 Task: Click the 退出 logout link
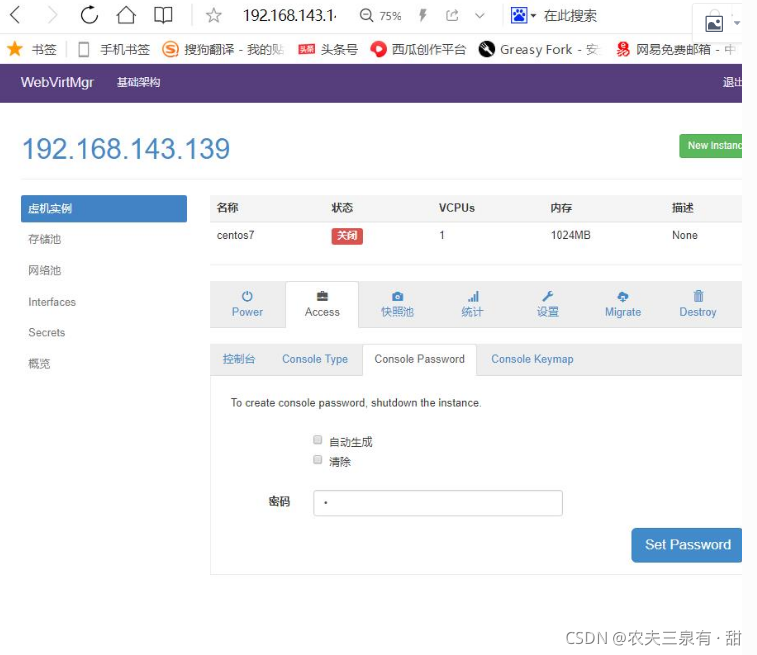[732, 83]
